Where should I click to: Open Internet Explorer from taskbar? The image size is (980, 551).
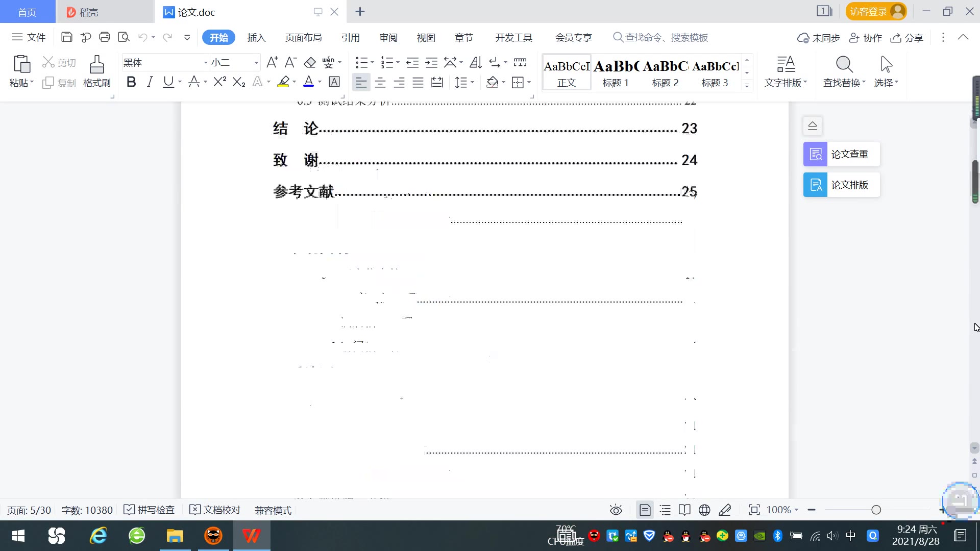[x=98, y=536]
